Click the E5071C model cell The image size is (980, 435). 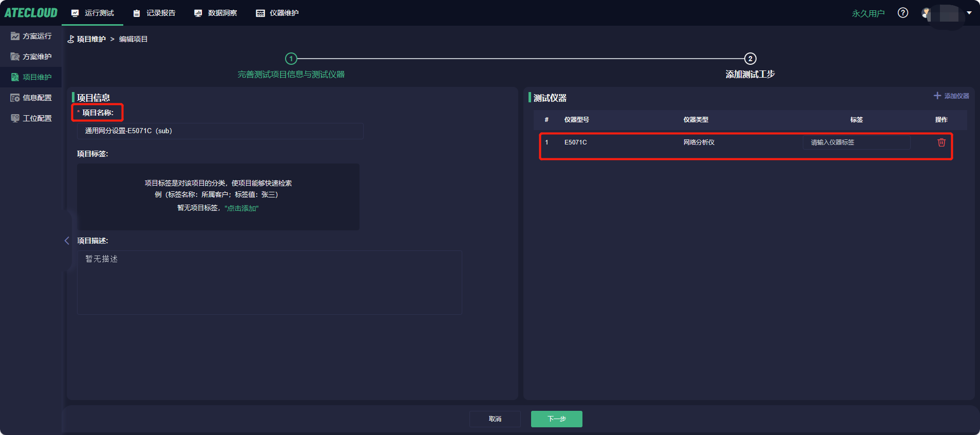click(576, 142)
